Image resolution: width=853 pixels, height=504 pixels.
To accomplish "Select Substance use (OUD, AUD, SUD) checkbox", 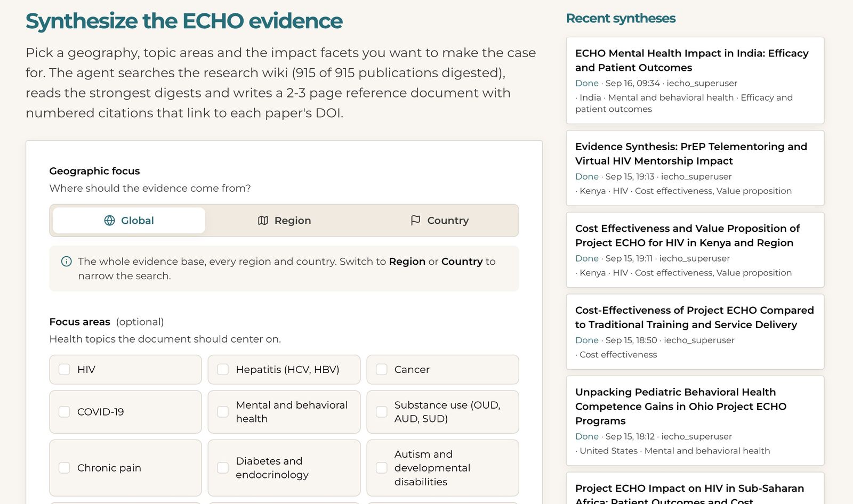I will tap(382, 412).
